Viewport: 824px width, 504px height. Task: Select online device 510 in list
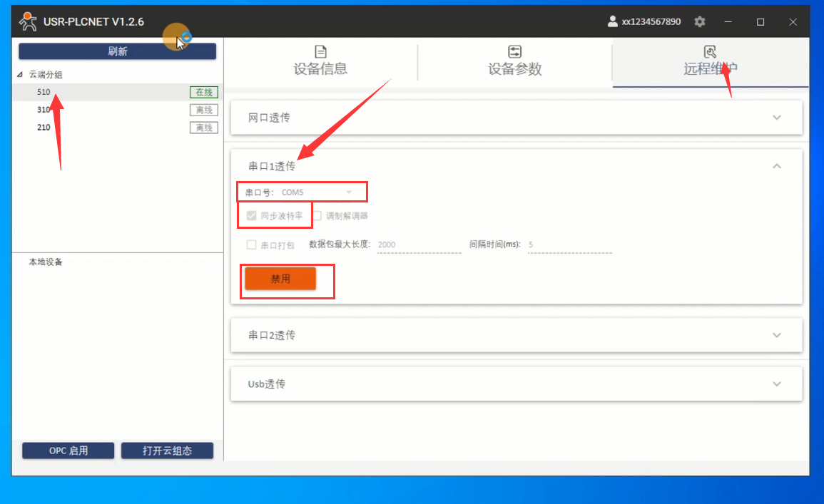pos(44,92)
